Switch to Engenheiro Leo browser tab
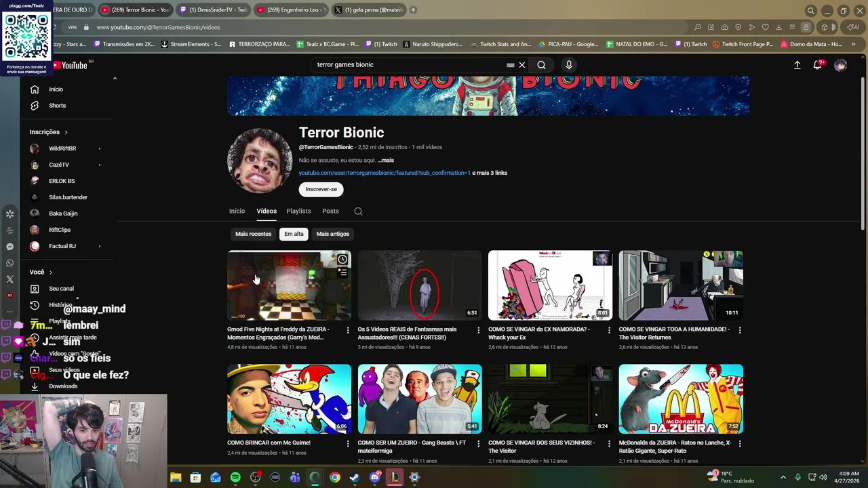The image size is (868, 488). click(292, 10)
